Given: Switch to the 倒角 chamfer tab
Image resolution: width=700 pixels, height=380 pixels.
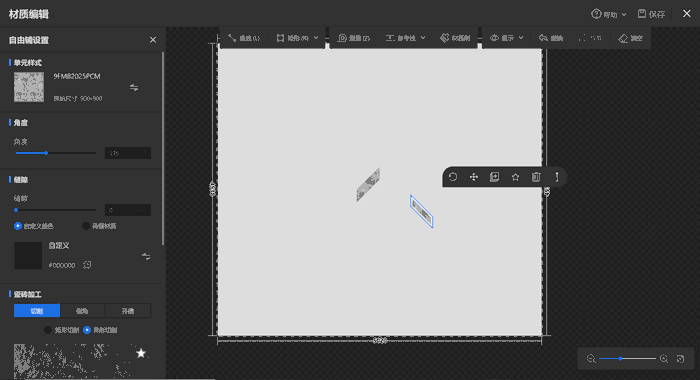Looking at the screenshot, I should tap(82, 311).
